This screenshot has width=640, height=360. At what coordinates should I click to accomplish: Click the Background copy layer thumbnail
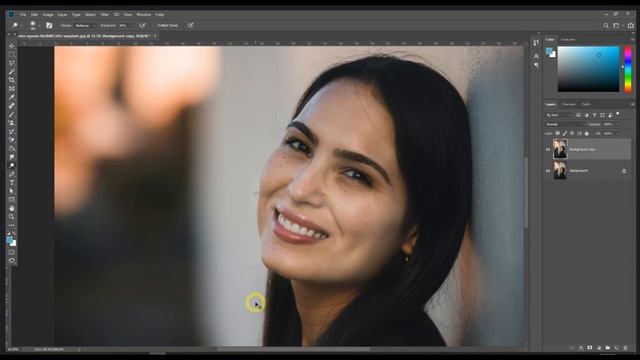tap(560, 149)
